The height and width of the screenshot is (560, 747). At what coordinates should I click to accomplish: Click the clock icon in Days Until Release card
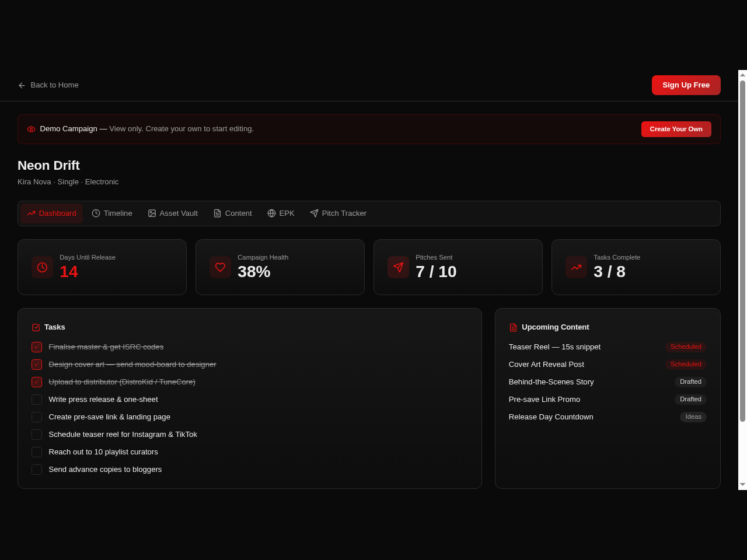click(x=42, y=267)
